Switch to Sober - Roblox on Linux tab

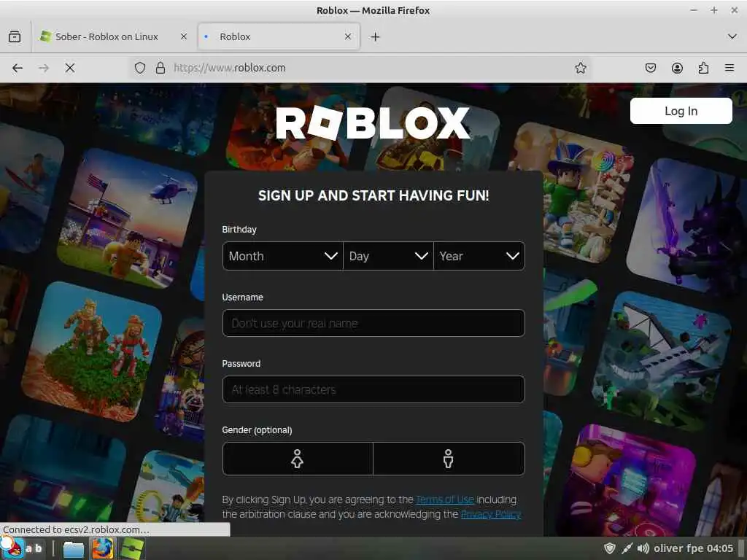coord(107,36)
